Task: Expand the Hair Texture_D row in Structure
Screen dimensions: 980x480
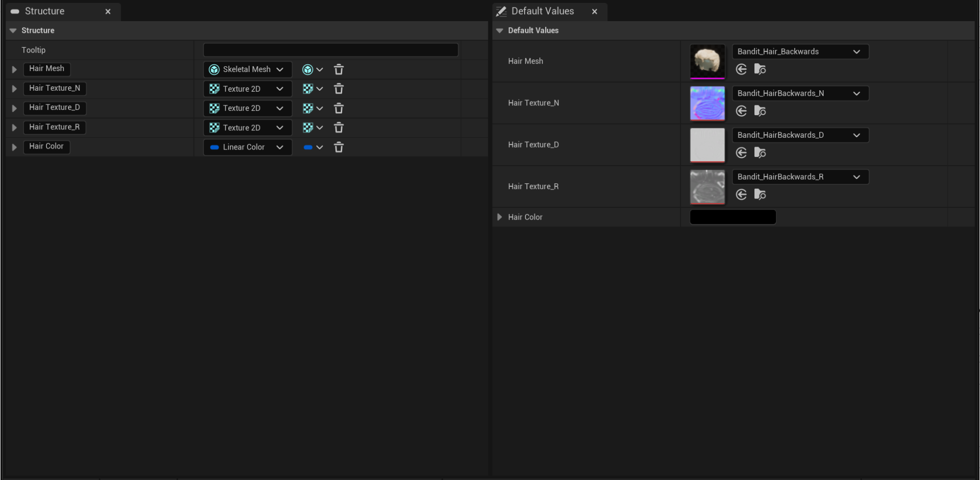Action: pyautogui.click(x=14, y=108)
